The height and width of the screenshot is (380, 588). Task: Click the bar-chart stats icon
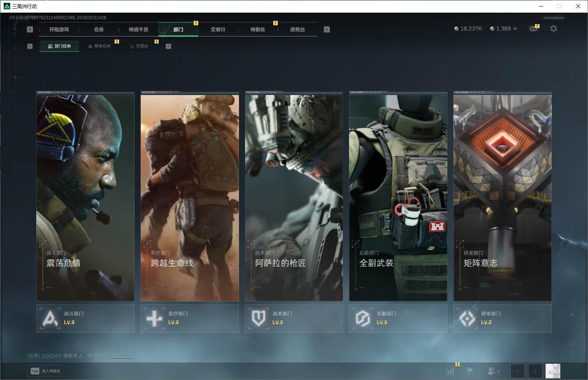[x=450, y=371]
